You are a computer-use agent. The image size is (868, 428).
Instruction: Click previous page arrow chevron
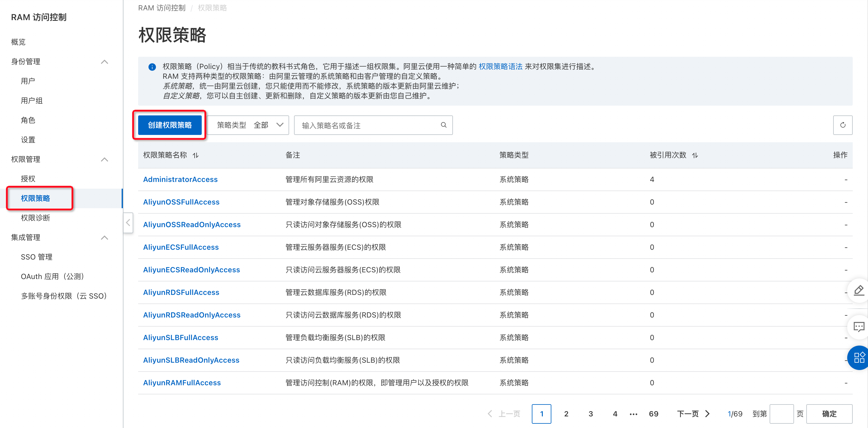[x=490, y=414]
